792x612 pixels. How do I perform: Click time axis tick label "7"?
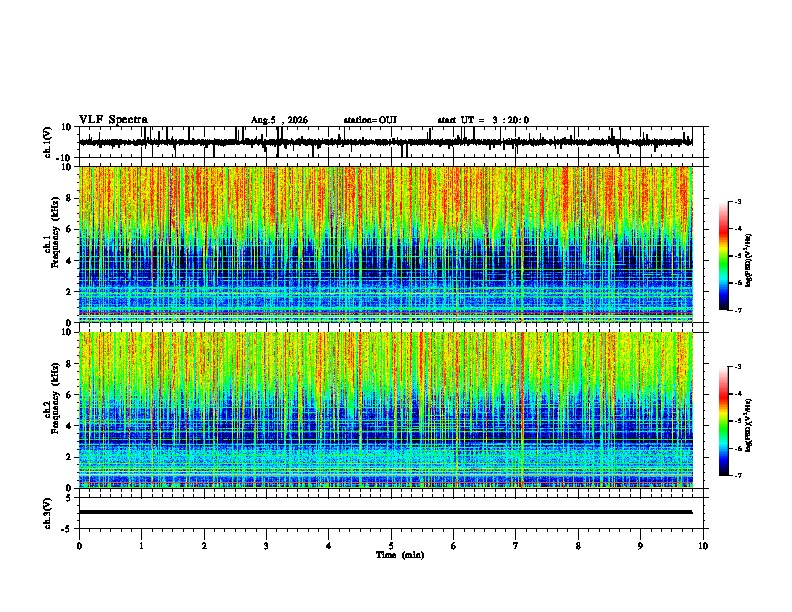[x=516, y=546]
